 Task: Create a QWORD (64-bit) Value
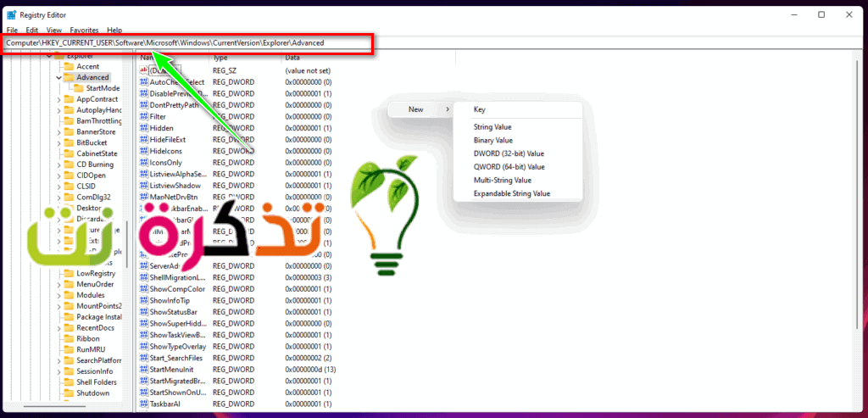tap(518, 167)
